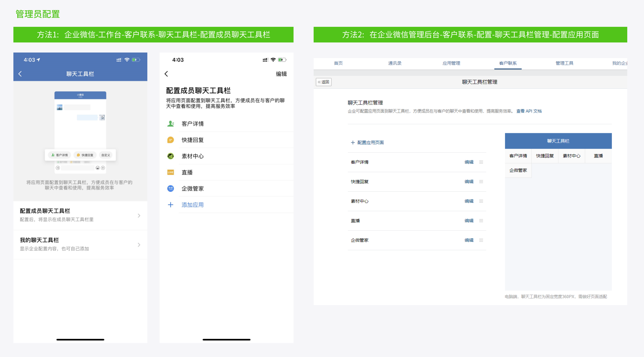
Task: Switch to 首页 tab in admin console
Action: click(x=338, y=63)
